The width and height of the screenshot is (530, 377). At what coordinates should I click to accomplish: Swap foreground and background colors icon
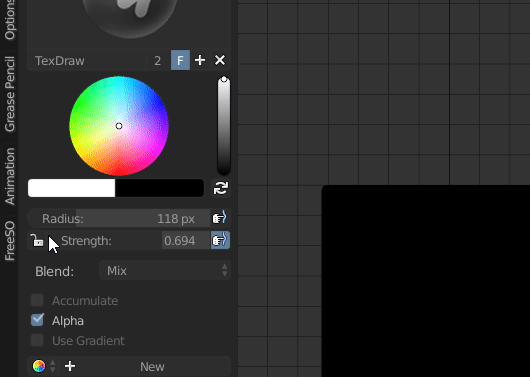coord(221,188)
